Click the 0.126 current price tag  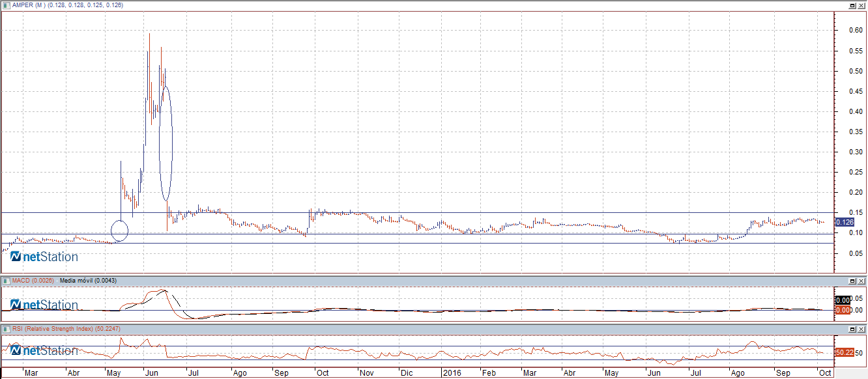843,223
